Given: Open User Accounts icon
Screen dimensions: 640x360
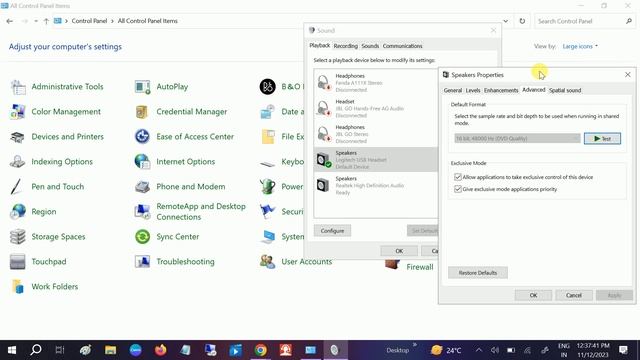Looking at the screenshot, I should [267, 262].
